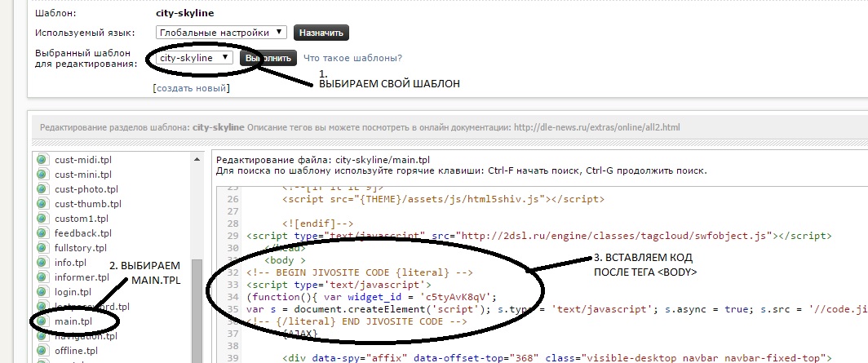Image resolution: width=868 pixels, height=363 pixels.
Task: Open the cust-midi.tpl file
Action: coord(83,160)
